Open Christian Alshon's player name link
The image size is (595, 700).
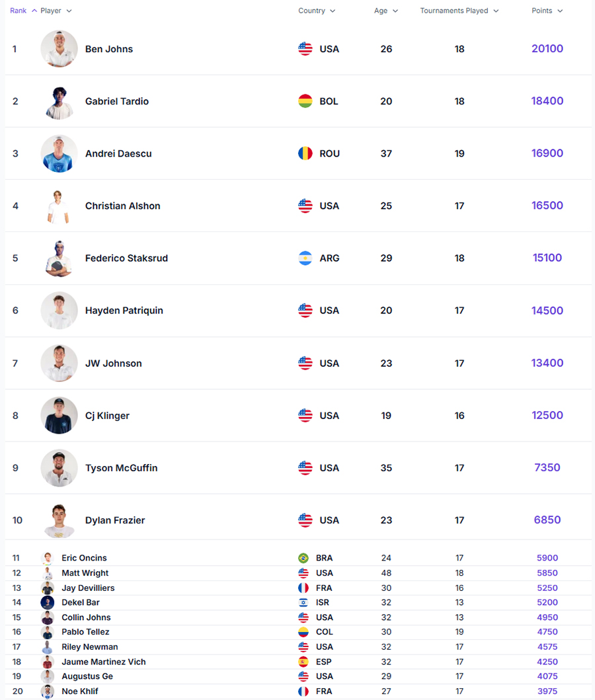[122, 206]
